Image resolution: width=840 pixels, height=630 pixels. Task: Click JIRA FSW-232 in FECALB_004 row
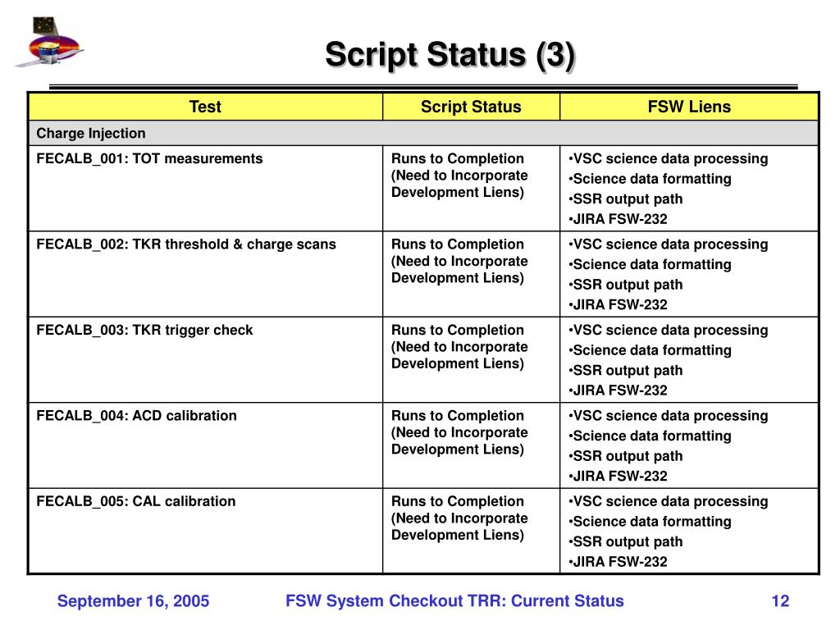619,477
